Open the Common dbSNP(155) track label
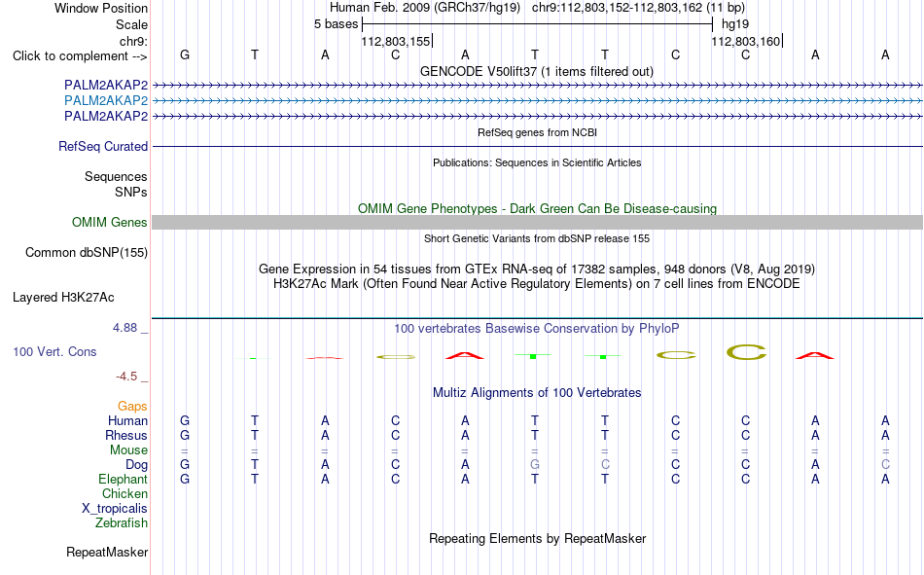 (x=87, y=252)
